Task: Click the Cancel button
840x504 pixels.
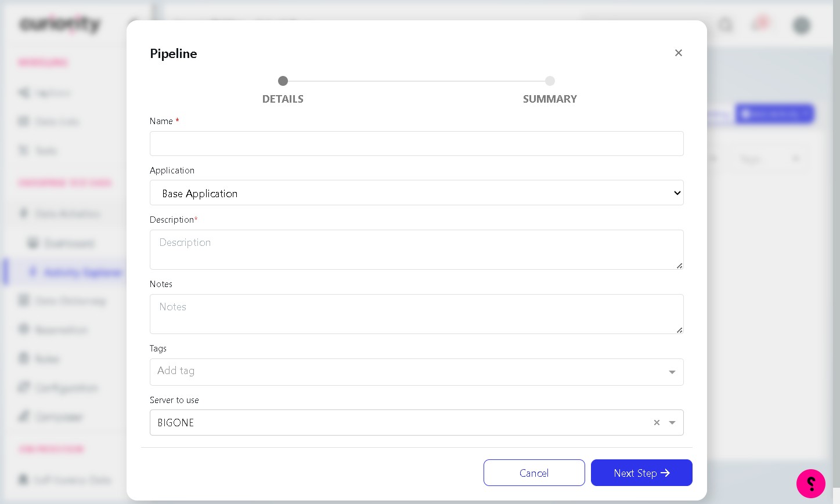Action: pos(534,473)
